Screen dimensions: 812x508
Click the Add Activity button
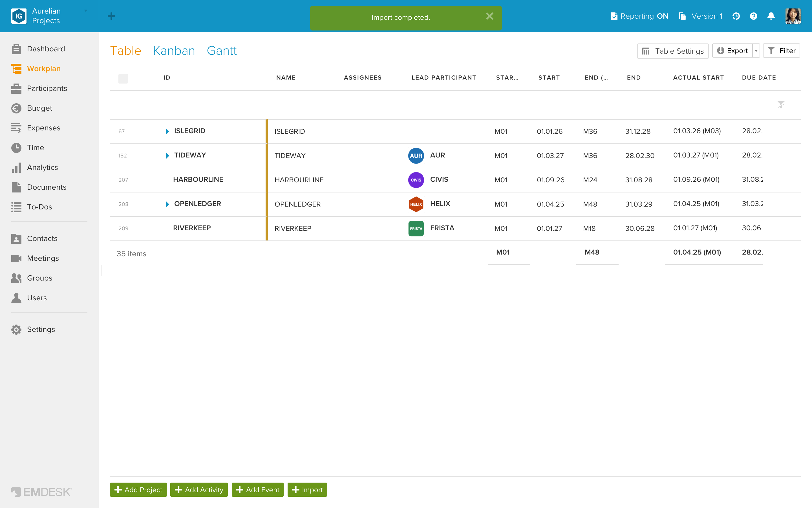[x=199, y=490]
